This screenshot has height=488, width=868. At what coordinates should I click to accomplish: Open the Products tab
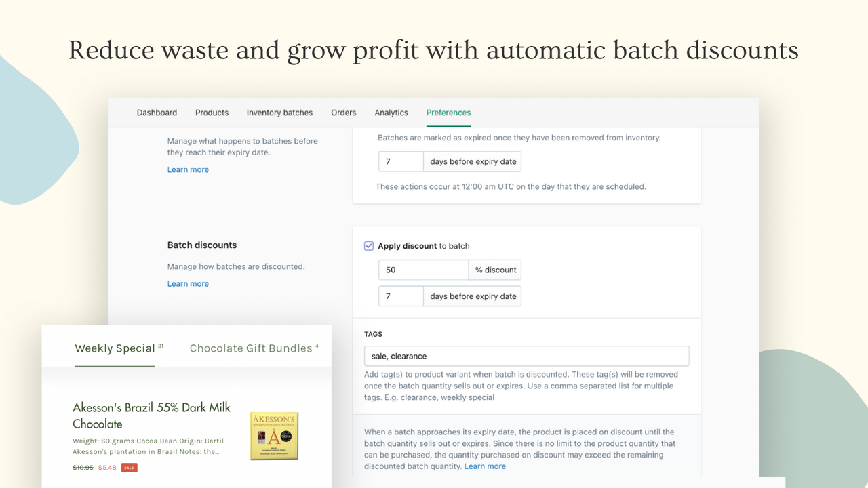[212, 113]
